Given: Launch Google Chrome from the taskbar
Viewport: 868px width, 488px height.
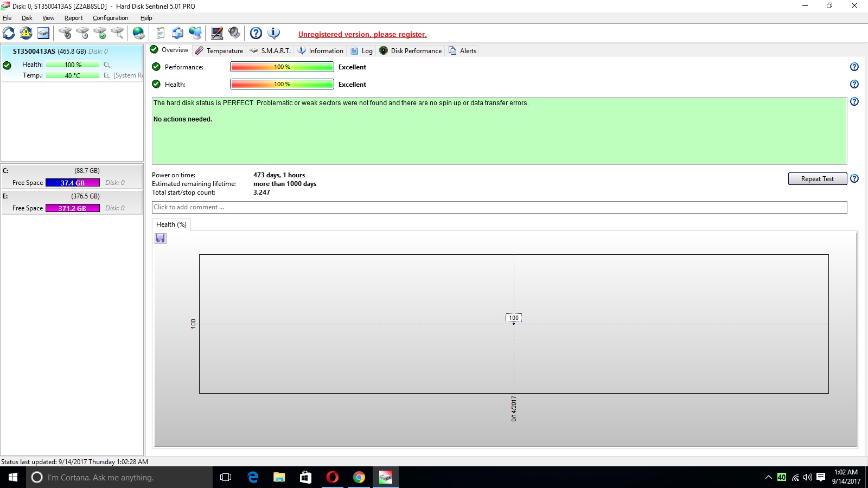Looking at the screenshot, I should (359, 477).
